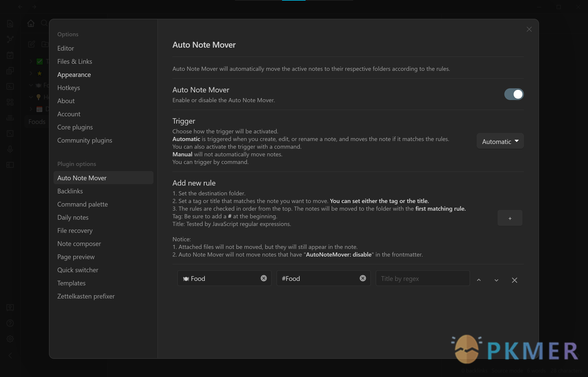Open help with the question mark icon

pos(10,323)
